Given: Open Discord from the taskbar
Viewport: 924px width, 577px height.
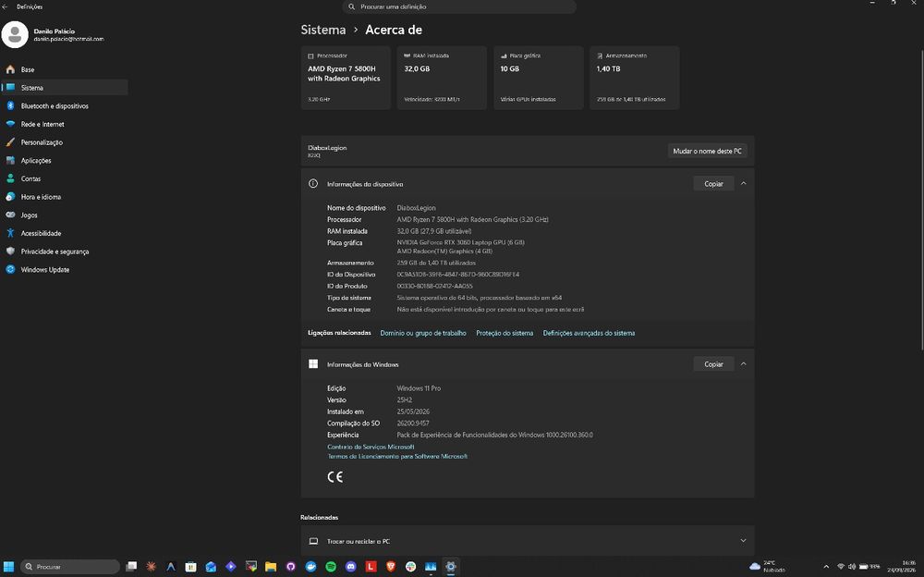Looking at the screenshot, I should [350, 567].
